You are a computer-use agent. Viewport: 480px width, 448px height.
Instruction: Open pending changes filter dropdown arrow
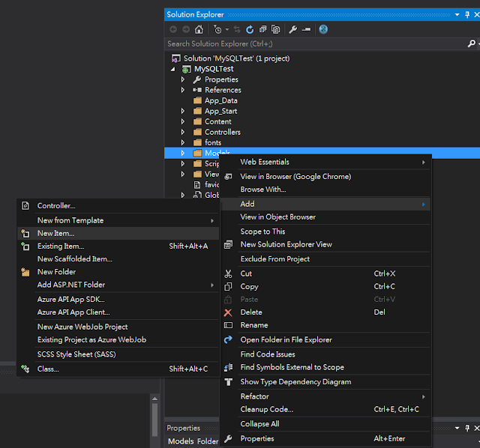pos(227,29)
